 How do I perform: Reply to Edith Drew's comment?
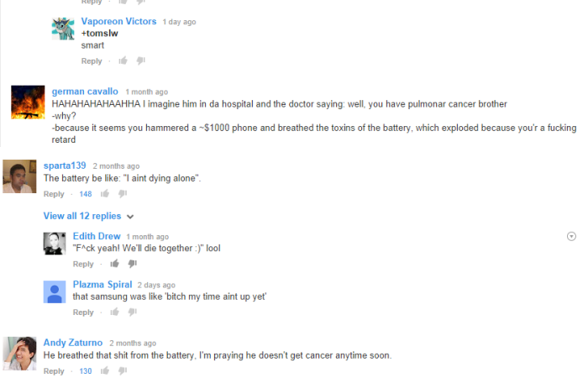83,264
